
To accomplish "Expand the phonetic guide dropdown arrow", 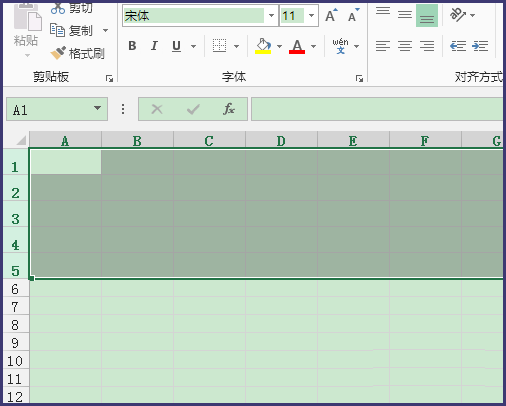I will (x=357, y=46).
